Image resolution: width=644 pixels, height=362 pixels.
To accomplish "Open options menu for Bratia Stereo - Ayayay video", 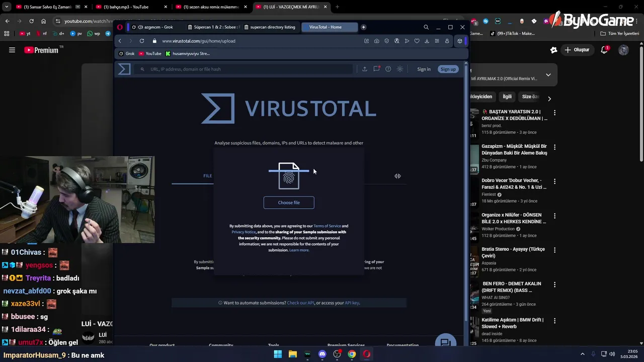I will (554, 250).
